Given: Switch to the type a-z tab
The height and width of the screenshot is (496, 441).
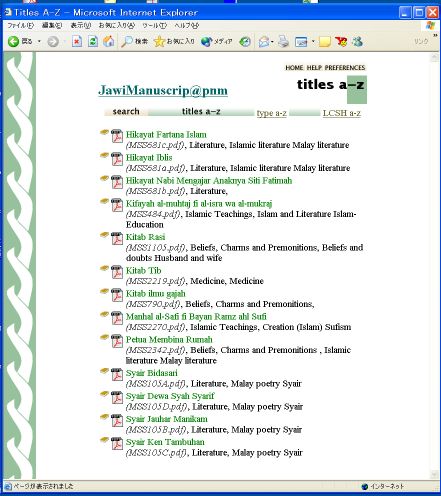Looking at the screenshot, I should [x=272, y=113].
